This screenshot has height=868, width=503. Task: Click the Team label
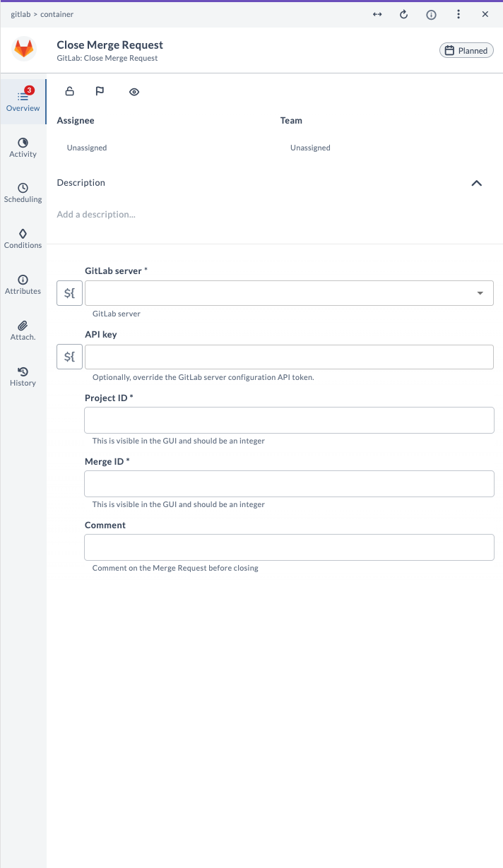point(291,121)
